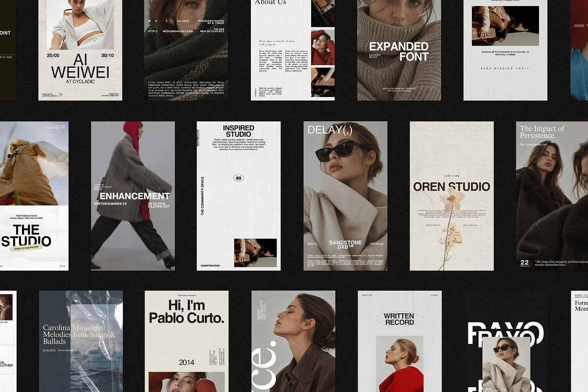This screenshot has height=392, width=588.
Task: Open the plastic-wrap sea photo on Carolina poster
Action: [97, 348]
